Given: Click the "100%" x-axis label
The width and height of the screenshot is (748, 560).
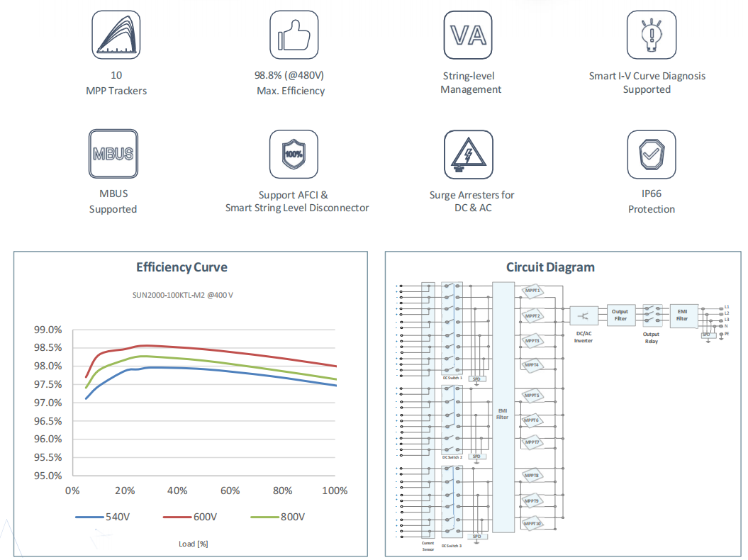Looking at the screenshot, I should [335, 491].
